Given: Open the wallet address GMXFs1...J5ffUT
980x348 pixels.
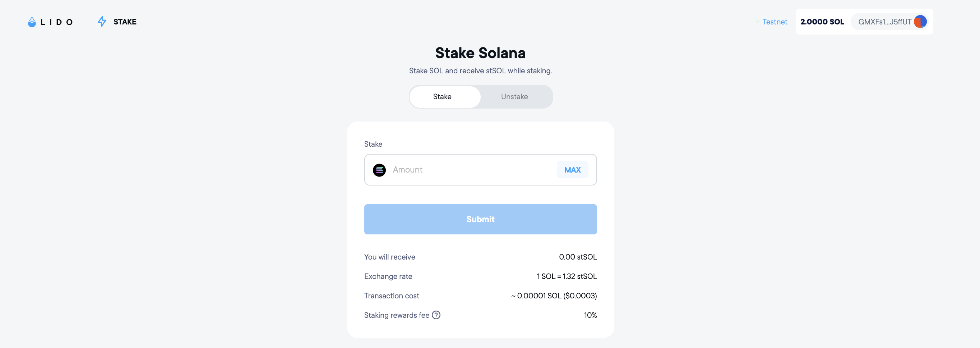Looking at the screenshot, I should pyautogui.click(x=884, y=22).
